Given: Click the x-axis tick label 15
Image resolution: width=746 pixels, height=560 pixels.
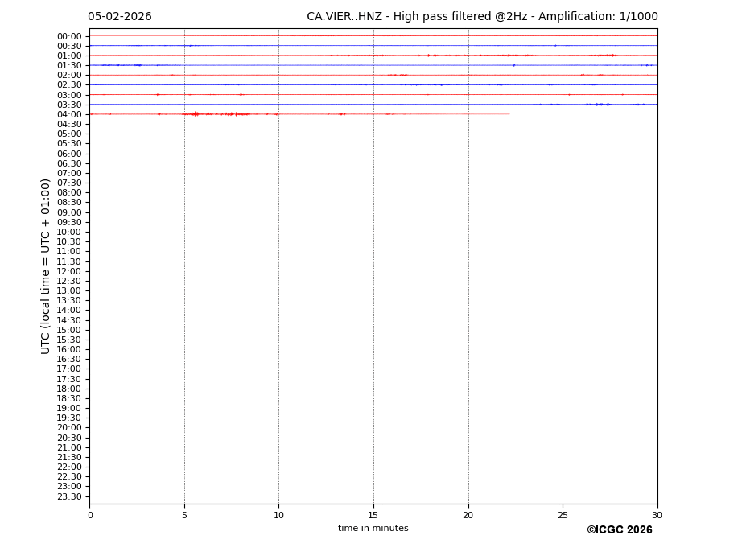Looking at the screenshot, I should pyautogui.click(x=373, y=515).
